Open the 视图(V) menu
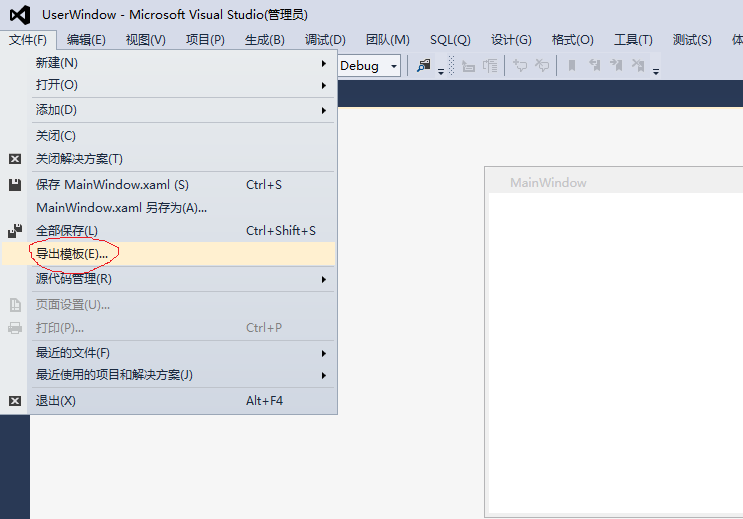The width and height of the screenshot is (743, 519). (x=146, y=40)
